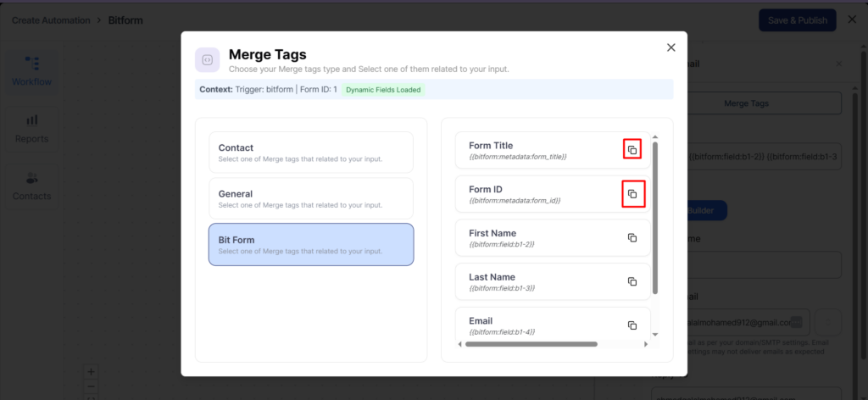Click the Merge Tags button in side panel

pos(746,103)
